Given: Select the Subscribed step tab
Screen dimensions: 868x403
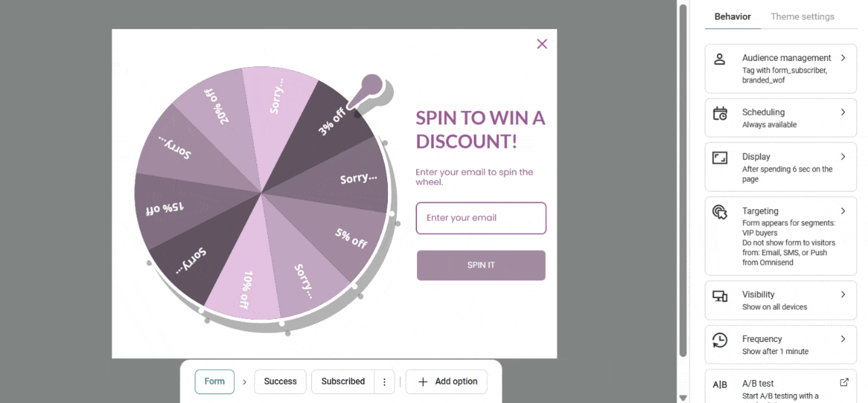Looking at the screenshot, I should pos(343,381).
